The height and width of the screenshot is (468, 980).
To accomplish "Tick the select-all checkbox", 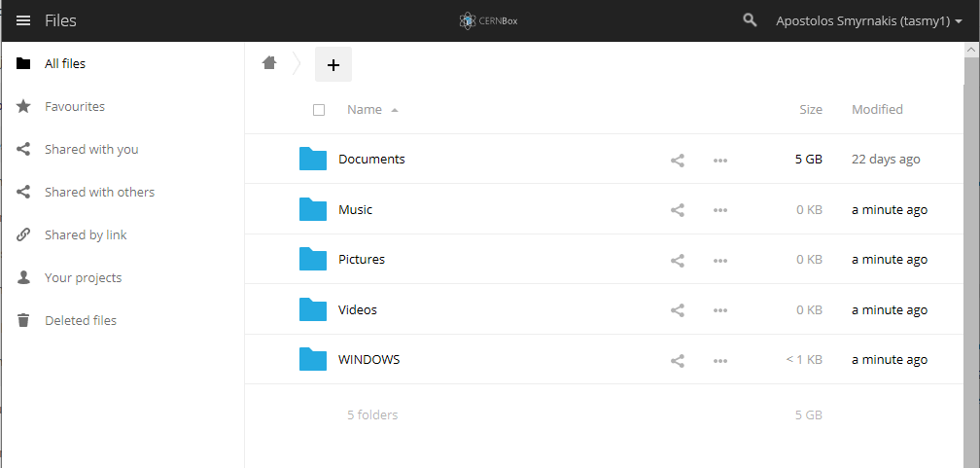I will pyautogui.click(x=319, y=110).
